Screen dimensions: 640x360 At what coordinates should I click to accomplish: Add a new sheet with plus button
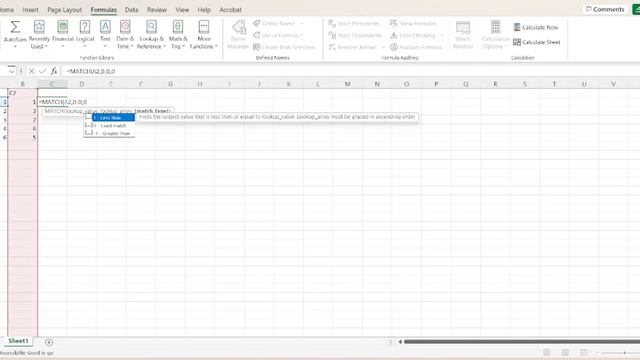pos(49,342)
